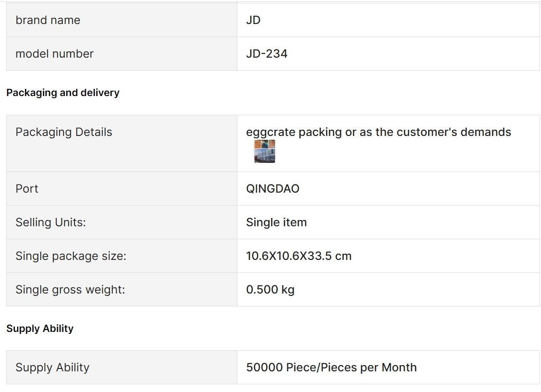Click the 'Supply Ability' section heading

click(x=40, y=329)
